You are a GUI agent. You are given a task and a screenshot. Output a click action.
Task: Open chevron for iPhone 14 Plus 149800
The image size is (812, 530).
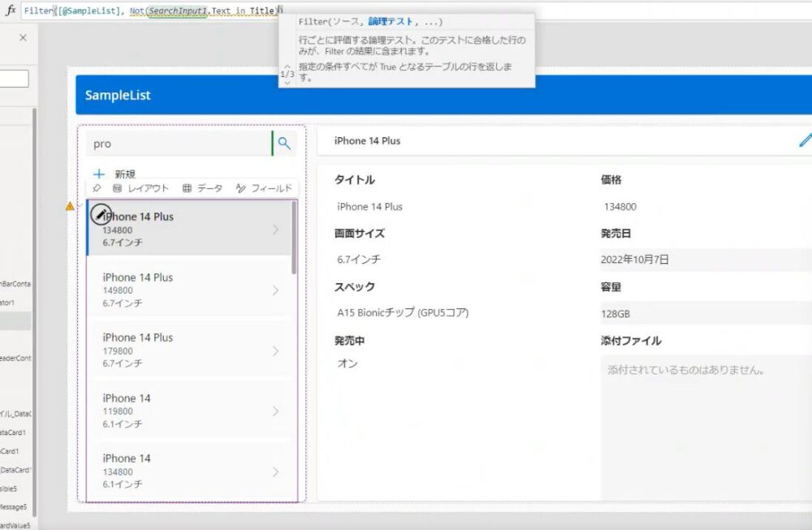click(x=275, y=291)
